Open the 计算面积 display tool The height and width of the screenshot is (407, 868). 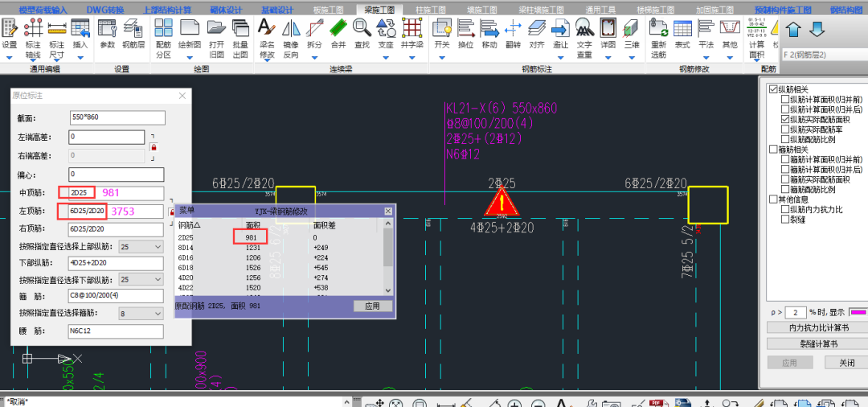point(756,38)
